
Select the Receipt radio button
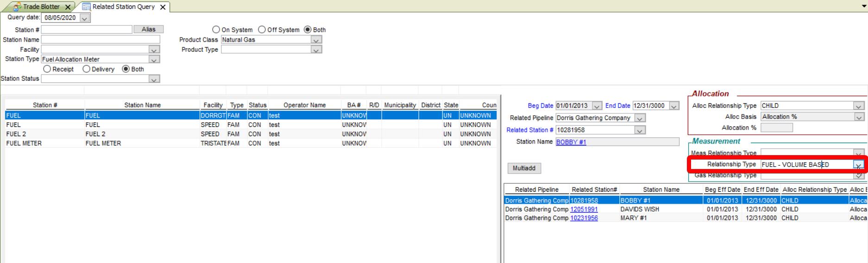[47, 69]
